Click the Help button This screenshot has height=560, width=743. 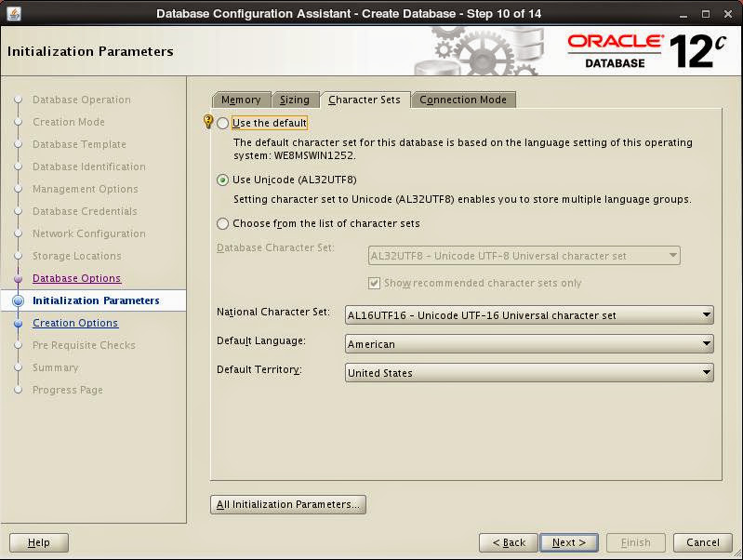coord(39,542)
